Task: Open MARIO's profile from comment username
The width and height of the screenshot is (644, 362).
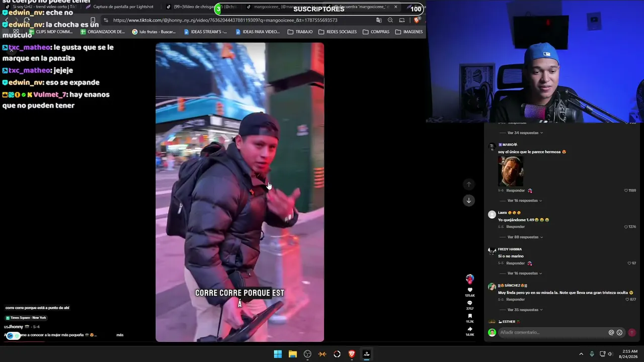Action: pos(508,145)
